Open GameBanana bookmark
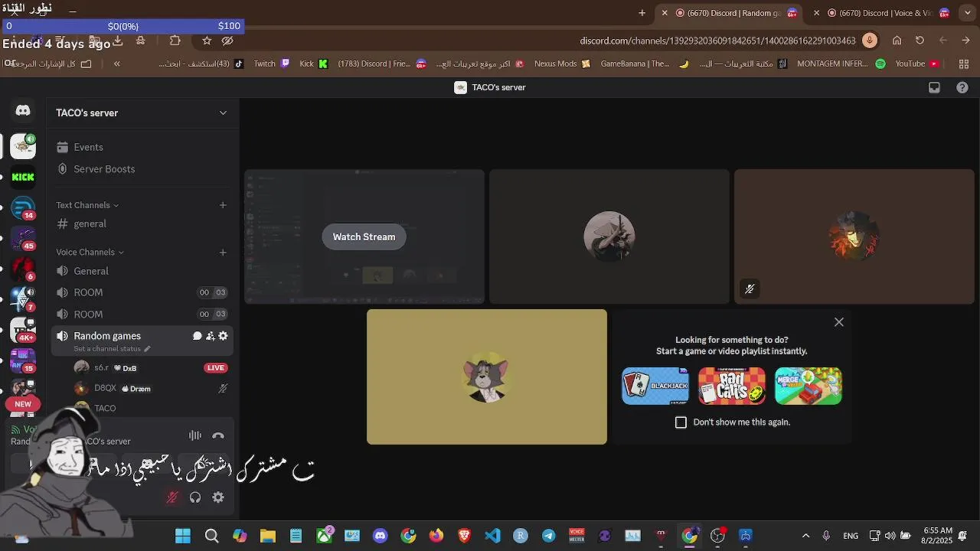This screenshot has height=551, width=980. [x=645, y=64]
